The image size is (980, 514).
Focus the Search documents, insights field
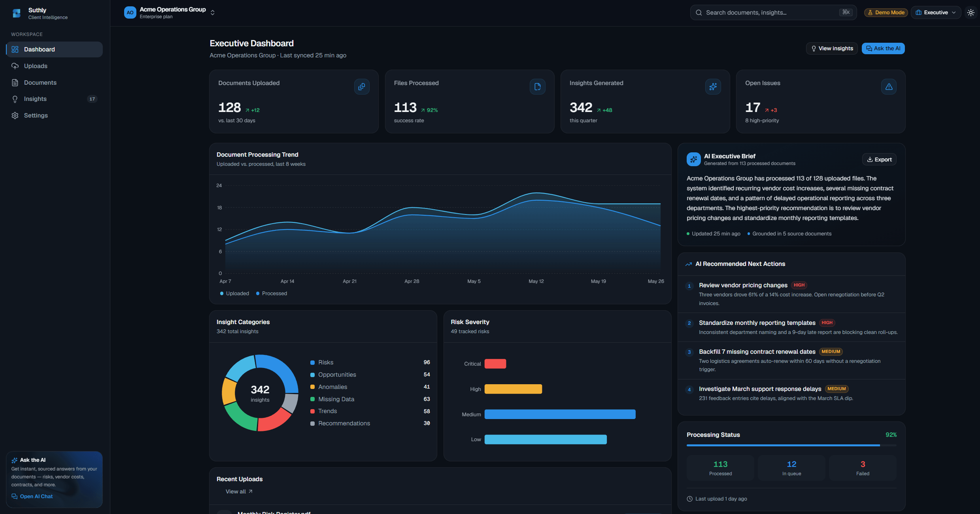tap(773, 13)
